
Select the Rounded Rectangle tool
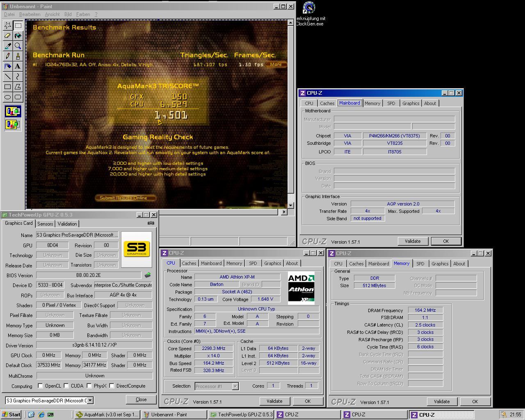point(18,97)
